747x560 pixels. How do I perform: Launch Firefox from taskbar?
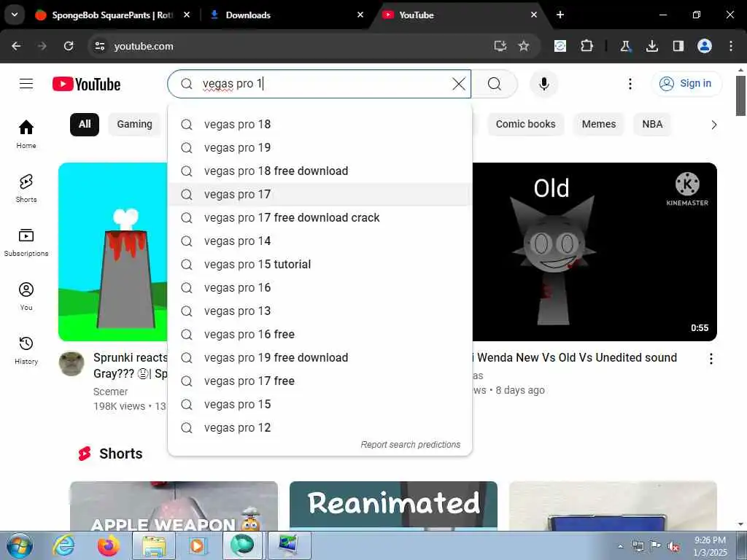coord(109,545)
